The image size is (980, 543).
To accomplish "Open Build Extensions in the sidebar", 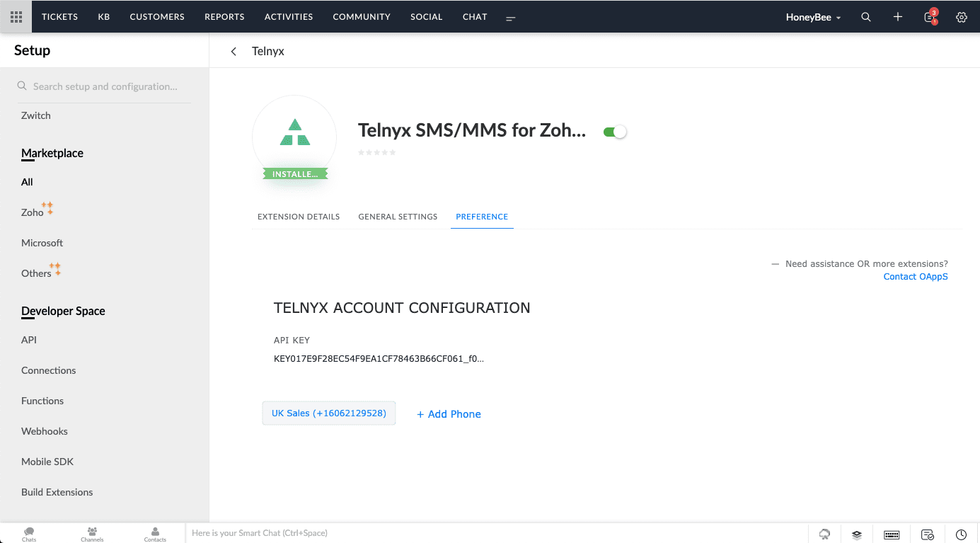I will (x=57, y=492).
